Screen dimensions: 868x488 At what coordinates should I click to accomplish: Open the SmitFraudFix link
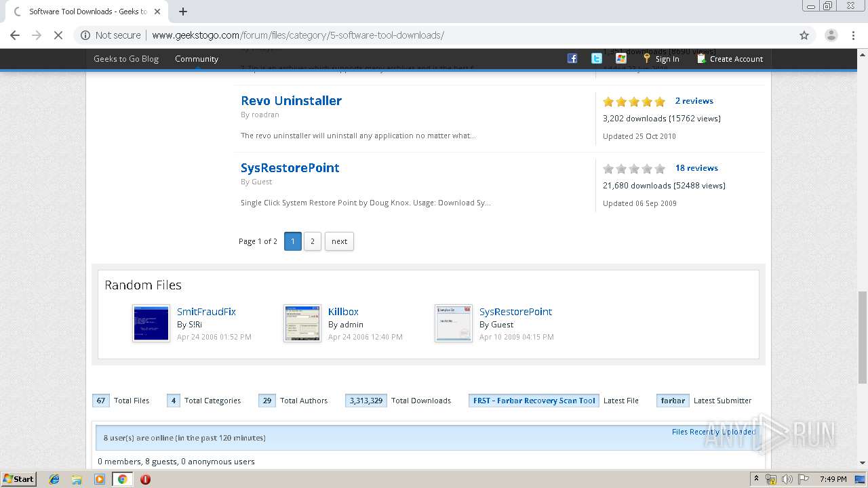click(206, 312)
